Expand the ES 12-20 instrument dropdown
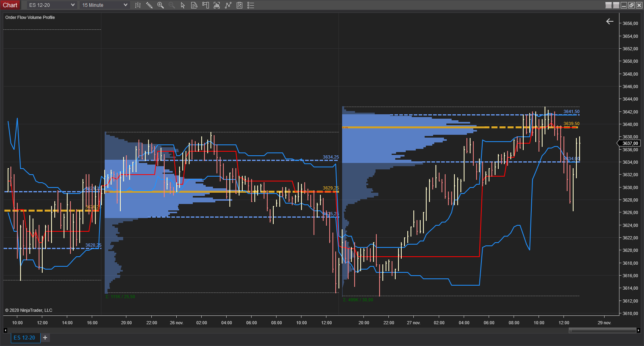Viewport: 644px width, 346px height. pos(52,5)
